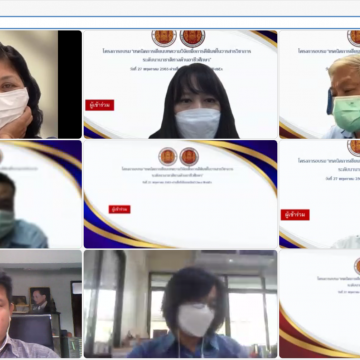Image resolution: width=360 pixels, height=360 pixels.
Task: Click the blank address bar at top
Action: [x=180, y=23]
